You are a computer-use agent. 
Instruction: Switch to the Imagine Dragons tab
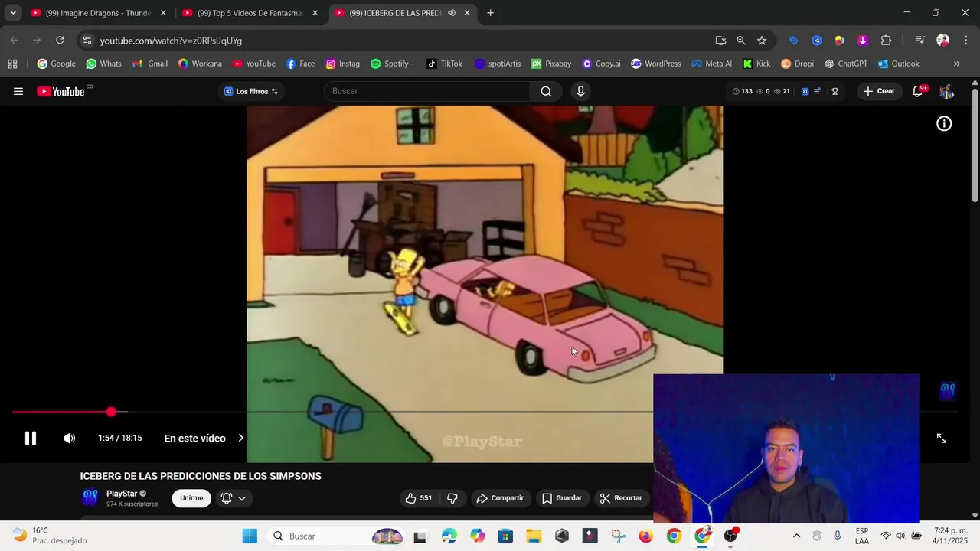[97, 13]
